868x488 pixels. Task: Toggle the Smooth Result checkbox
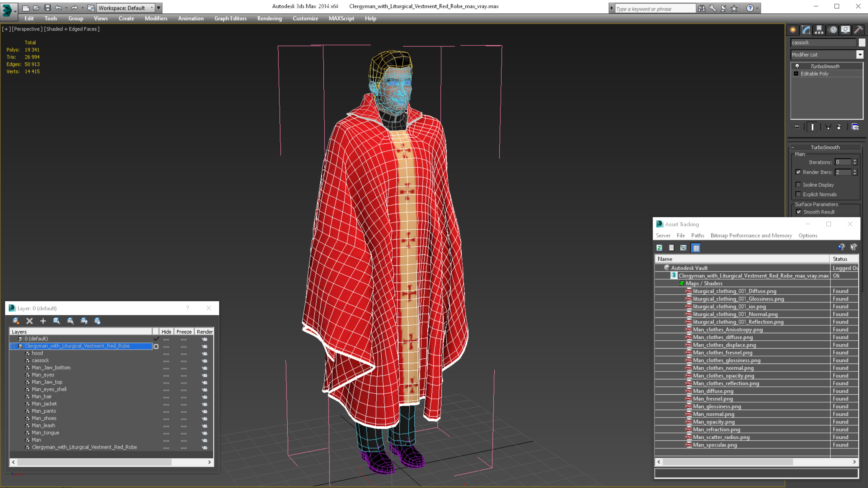click(799, 212)
